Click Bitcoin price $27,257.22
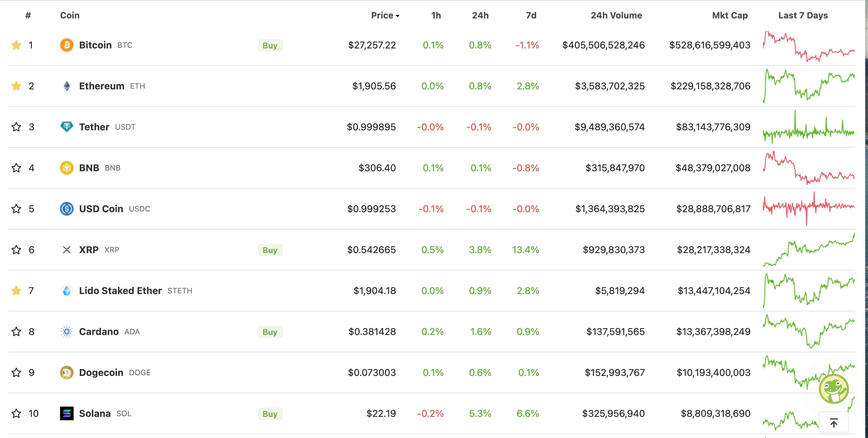This screenshot has height=438, width=868. click(372, 45)
